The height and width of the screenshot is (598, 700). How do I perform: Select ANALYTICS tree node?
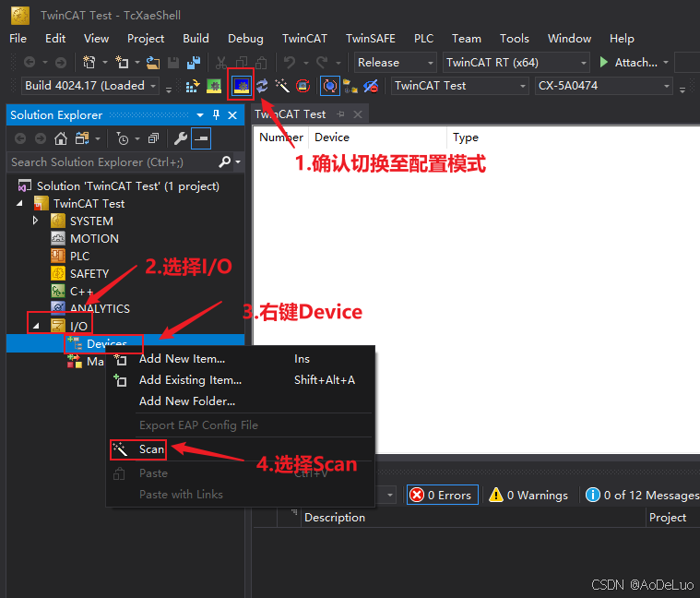(90, 308)
